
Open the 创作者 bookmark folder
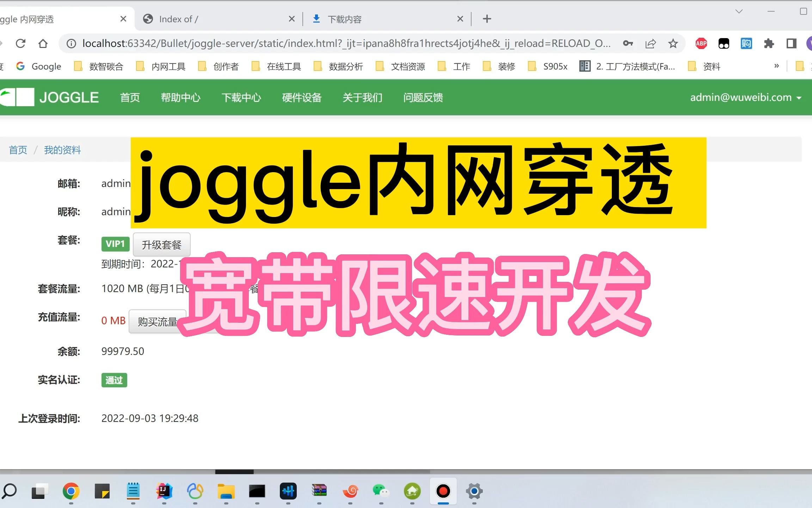[219, 66]
